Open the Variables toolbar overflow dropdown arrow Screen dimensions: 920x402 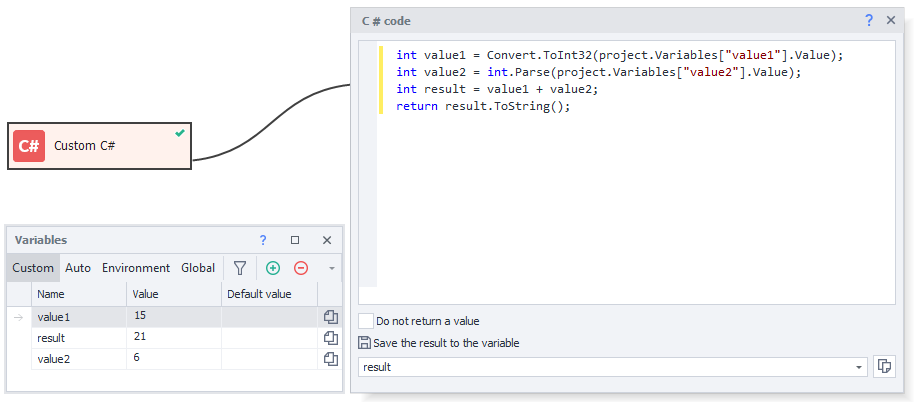tap(332, 268)
